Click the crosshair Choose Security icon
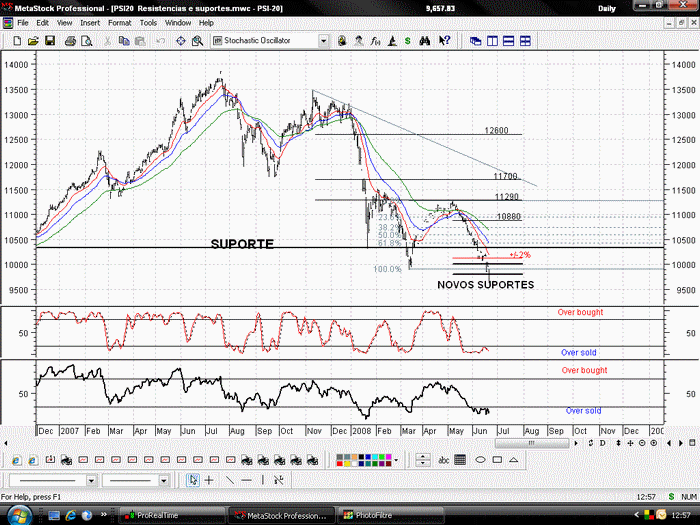 [181, 41]
